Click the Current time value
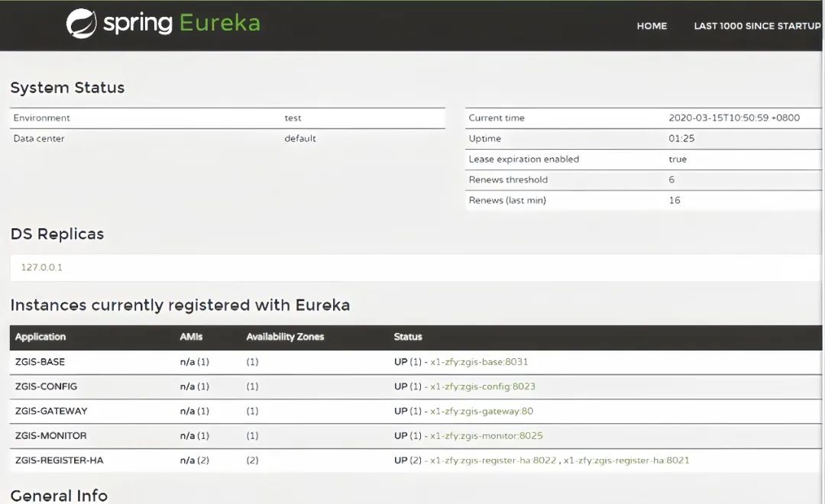 tap(733, 118)
